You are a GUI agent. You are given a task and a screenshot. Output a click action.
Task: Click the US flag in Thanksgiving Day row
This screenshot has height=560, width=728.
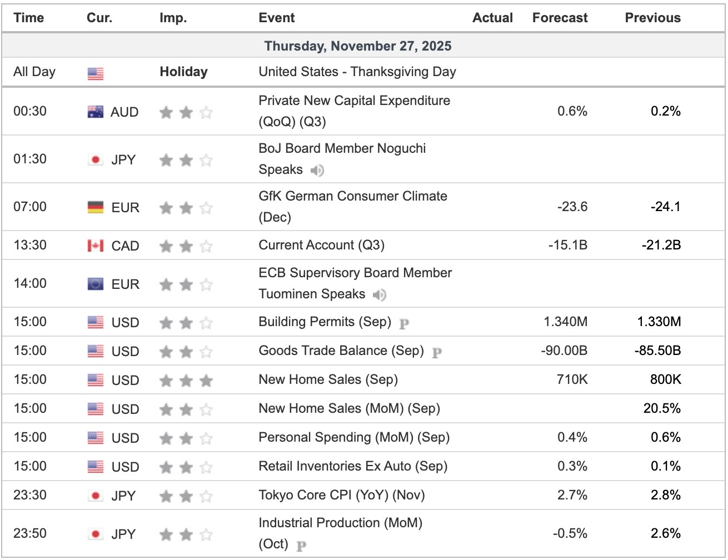tap(96, 73)
